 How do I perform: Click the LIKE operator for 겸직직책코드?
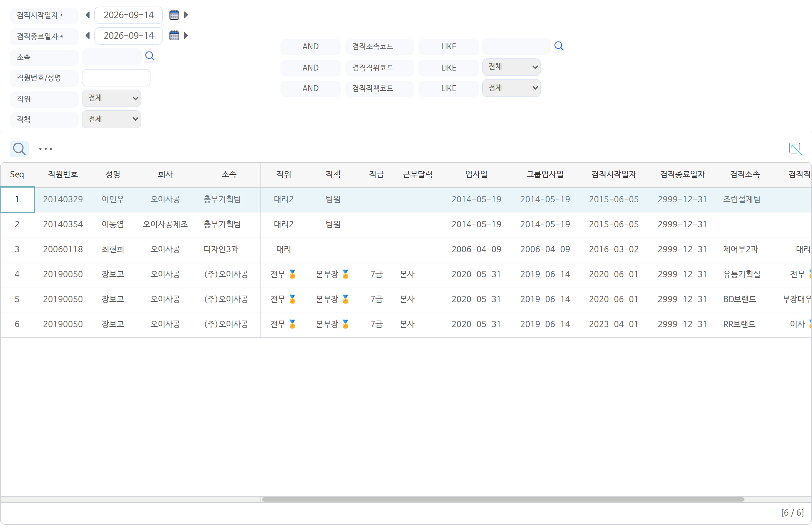coord(449,88)
